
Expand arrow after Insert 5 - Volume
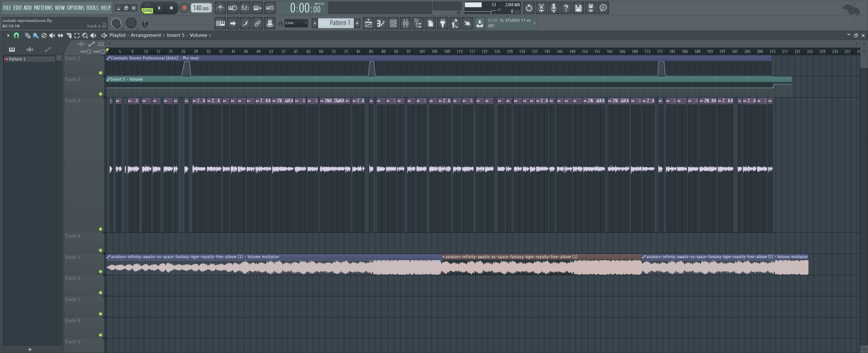click(210, 35)
